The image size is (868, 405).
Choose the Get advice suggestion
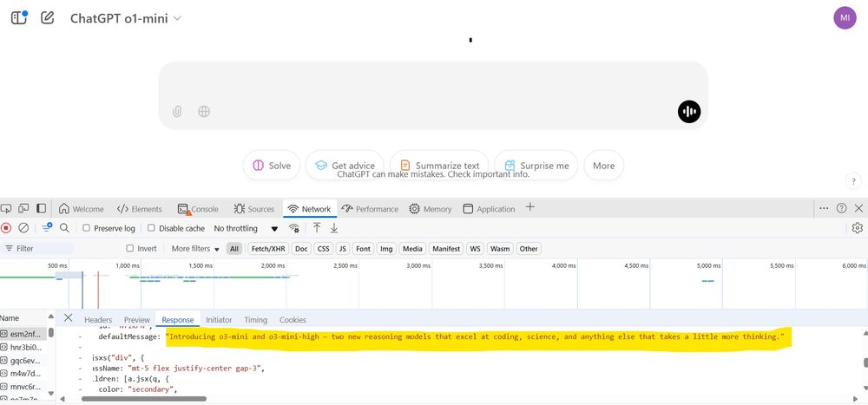tap(345, 166)
